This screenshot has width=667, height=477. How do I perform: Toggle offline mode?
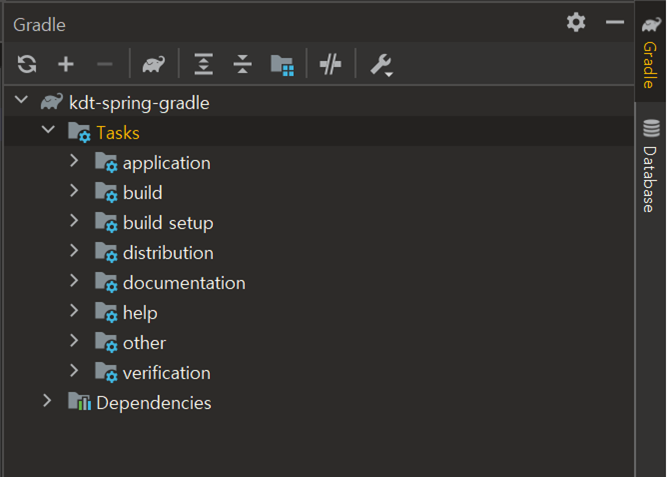(x=330, y=64)
